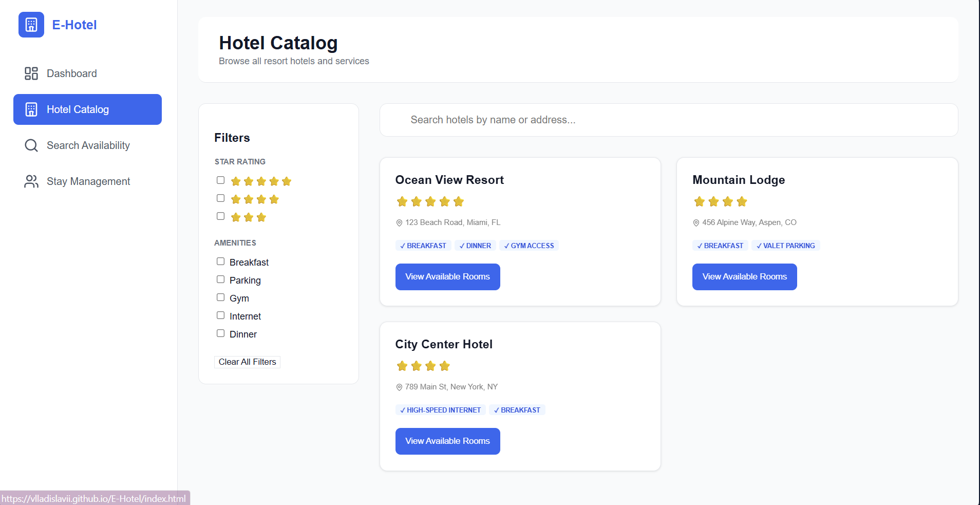Click the Clear All Filters button
This screenshot has height=505, width=980.
coord(247,362)
